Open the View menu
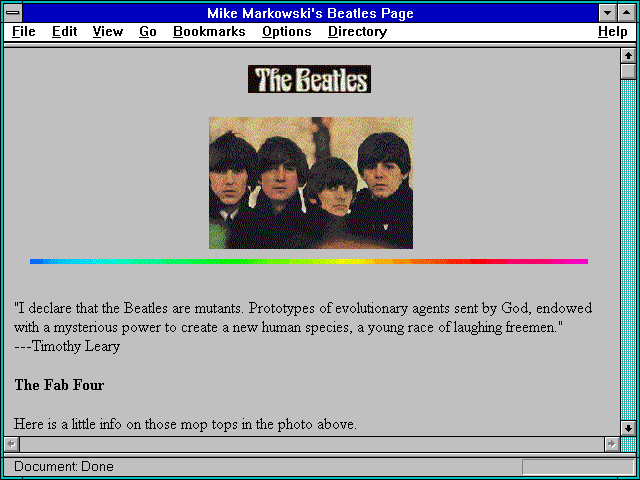 coord(108,32)
